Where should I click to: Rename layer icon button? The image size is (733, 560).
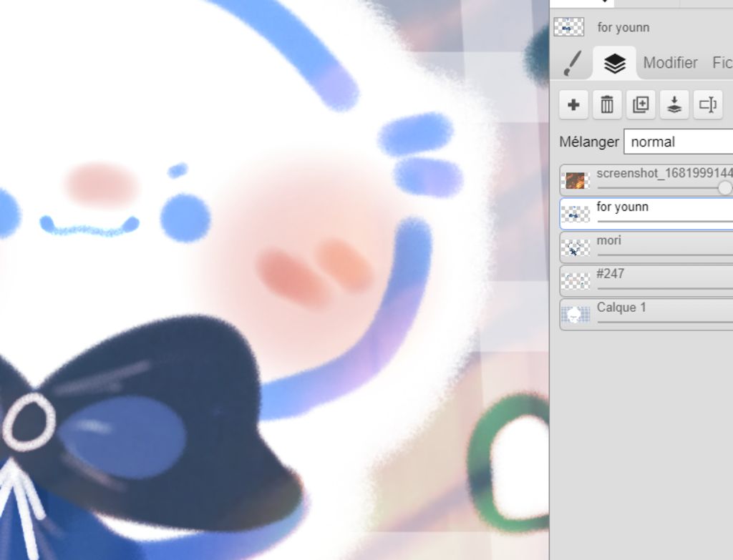(708, 104)
